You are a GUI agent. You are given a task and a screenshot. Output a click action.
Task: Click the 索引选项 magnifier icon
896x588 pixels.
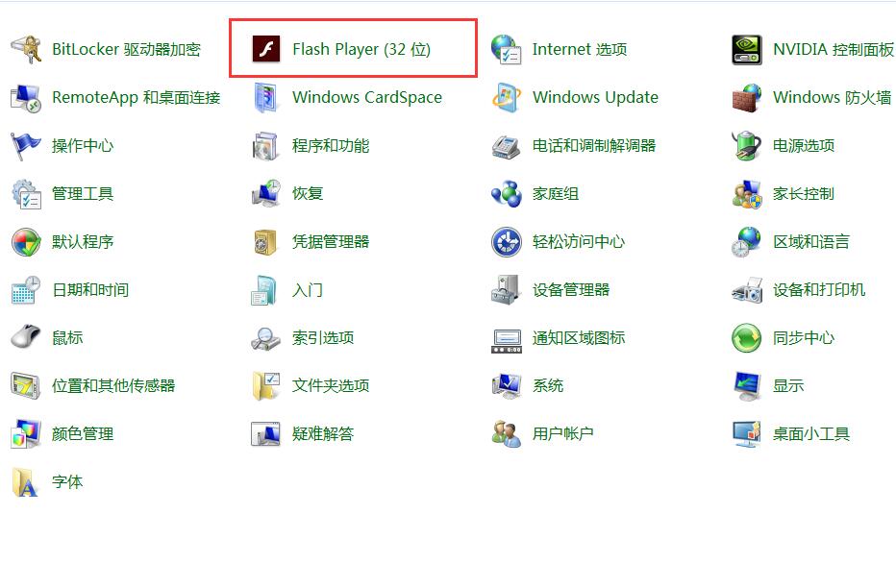tap(266, 338)
